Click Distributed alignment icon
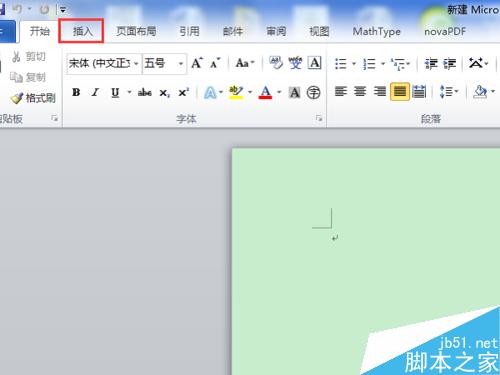 (x=419, y=91)
